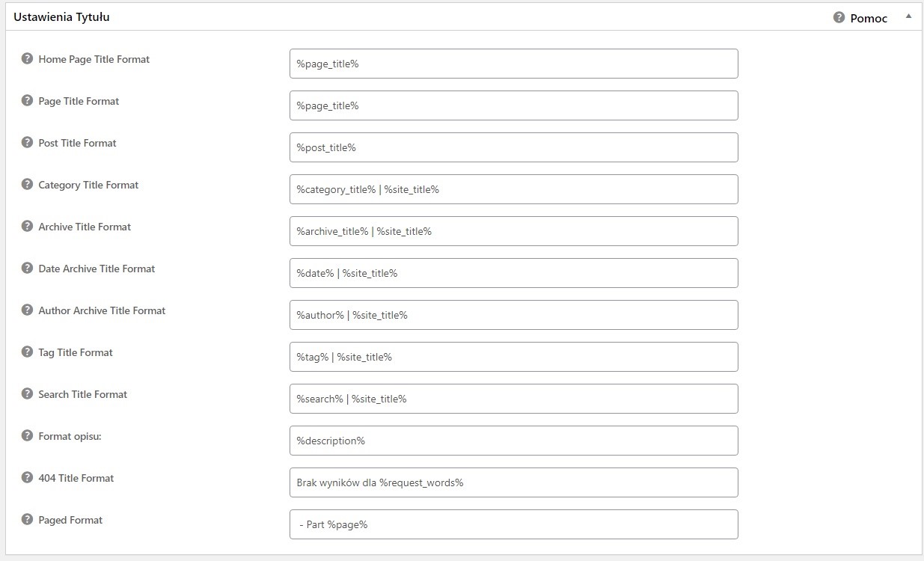The height and width of the screenshot is (561, 924).
Task: Focus the Search Title Format field
Action: 513,399
